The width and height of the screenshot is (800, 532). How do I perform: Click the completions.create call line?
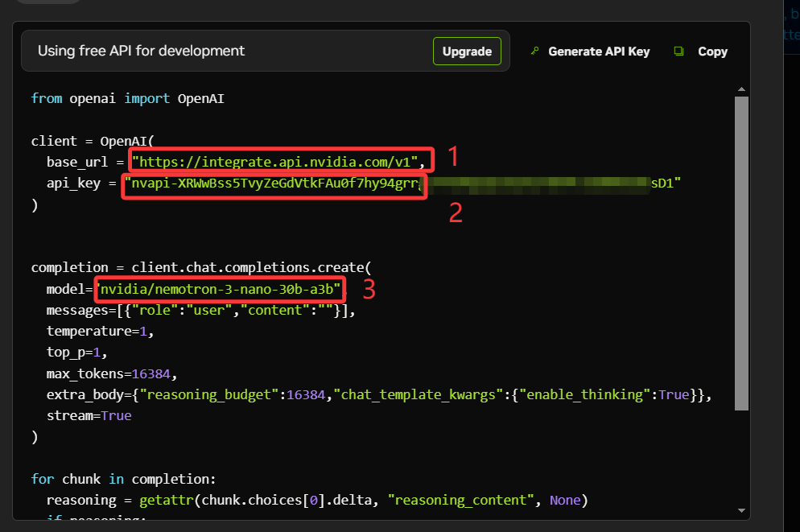tap(201, 268)
